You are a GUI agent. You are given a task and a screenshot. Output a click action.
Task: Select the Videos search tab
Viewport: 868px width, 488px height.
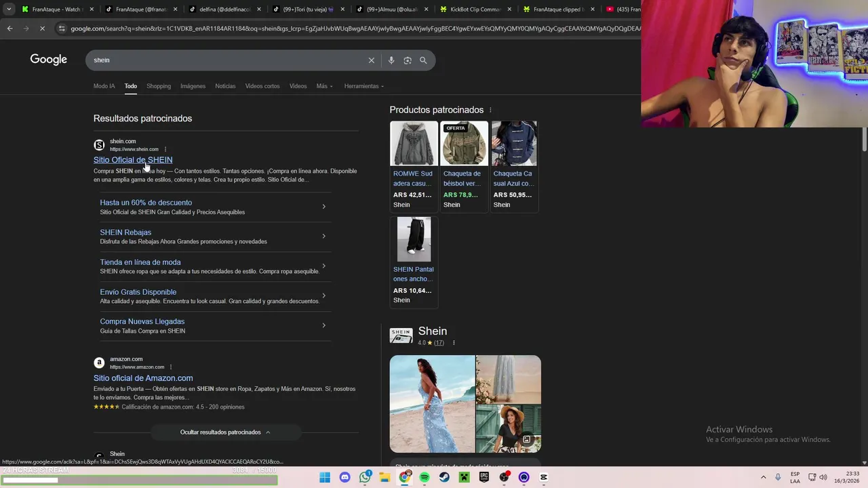[298, 86]
